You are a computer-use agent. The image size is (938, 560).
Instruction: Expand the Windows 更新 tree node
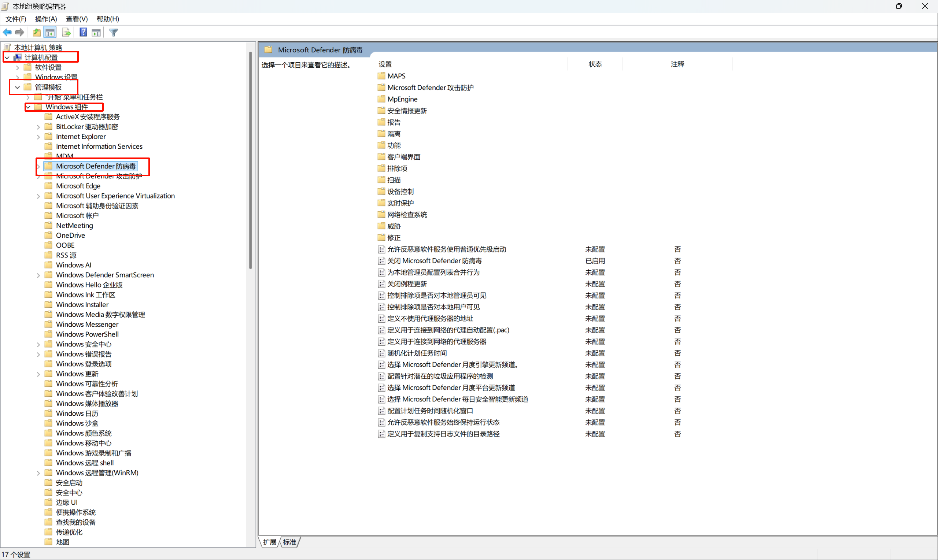(38, 374)
